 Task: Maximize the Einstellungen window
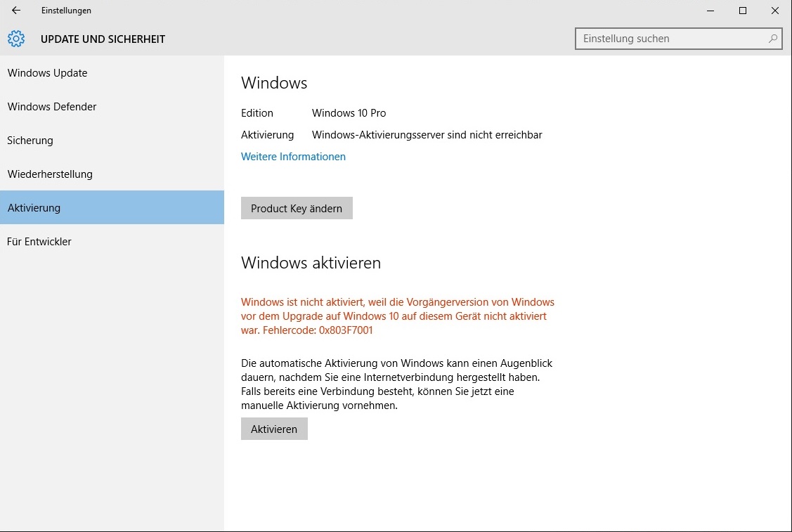pos(743,10)
